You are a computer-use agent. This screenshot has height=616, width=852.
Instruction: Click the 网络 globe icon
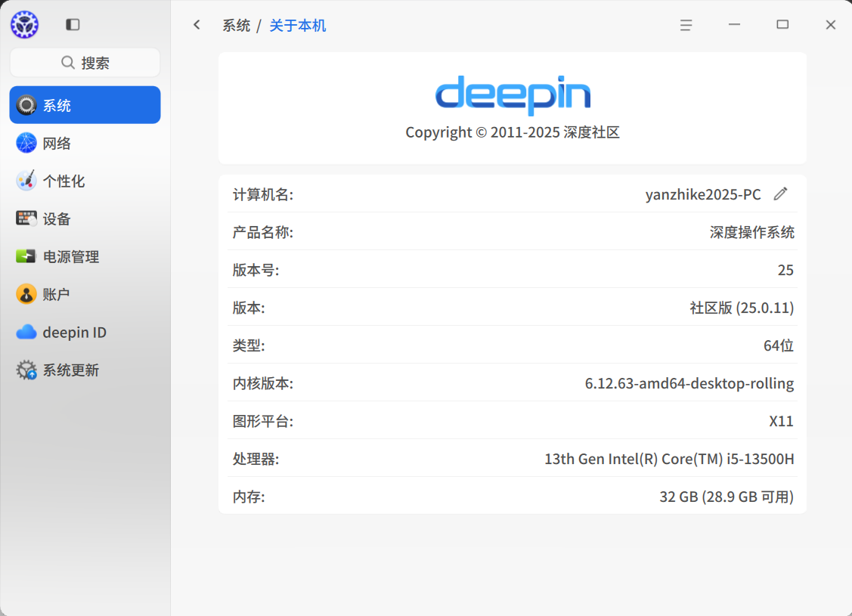26,143
